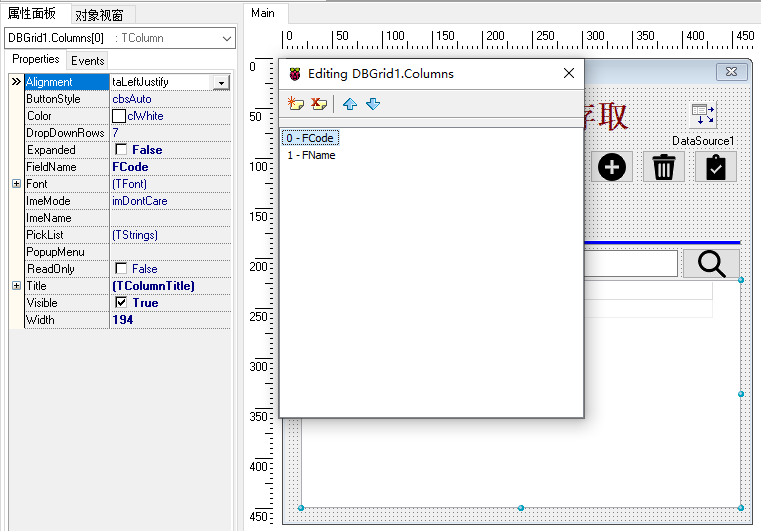
Task: Select the ImeName property row
Action: coord(128,217)
